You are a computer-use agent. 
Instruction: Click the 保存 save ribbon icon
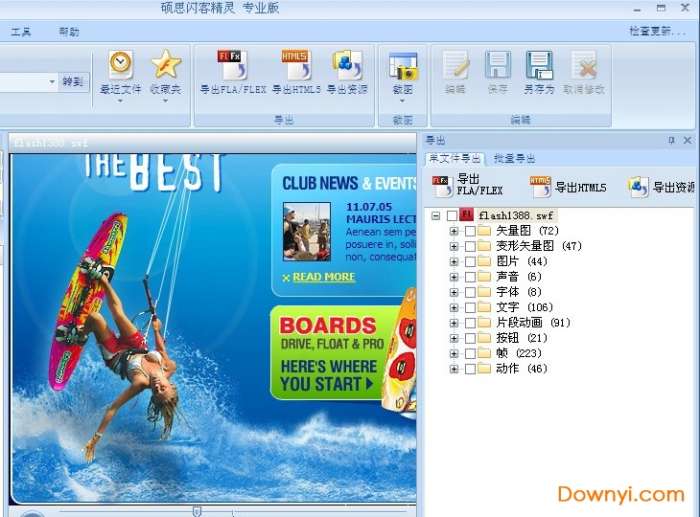pos(497,66)
